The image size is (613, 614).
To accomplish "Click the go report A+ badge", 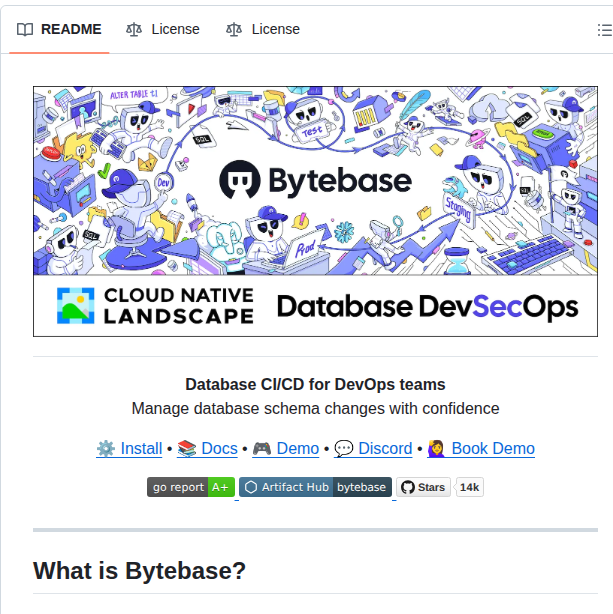I will [x=191, y=487].
